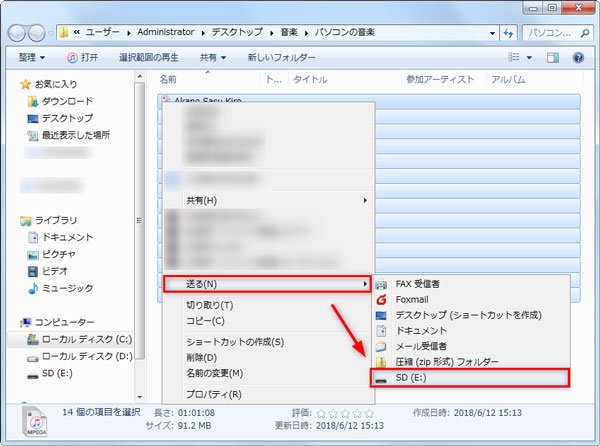This screenshot has width=600, height=446.
Task: Click the change view icon
Action: pyautogui.click(x=514, y=57)
